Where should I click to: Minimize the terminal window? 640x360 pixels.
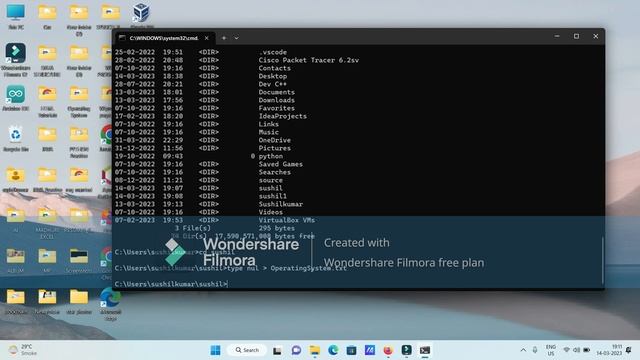[x=557, y=36]
